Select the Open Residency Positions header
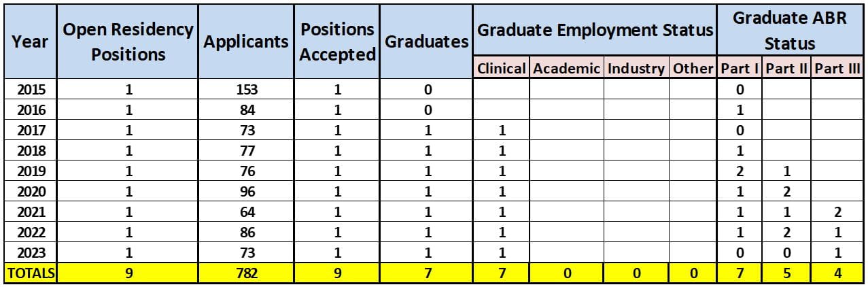868x287 pixels. (128, 41)
